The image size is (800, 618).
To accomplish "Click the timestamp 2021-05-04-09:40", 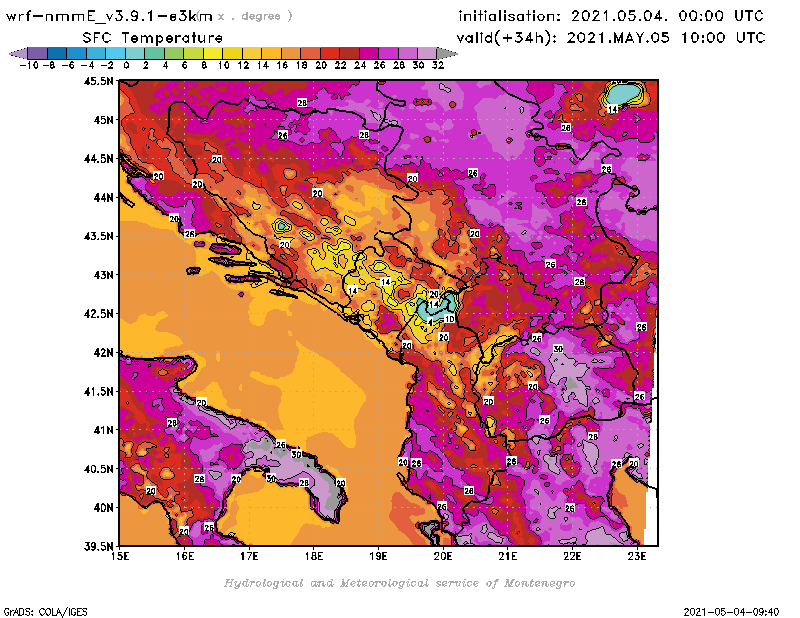I will tap(731, 612).
